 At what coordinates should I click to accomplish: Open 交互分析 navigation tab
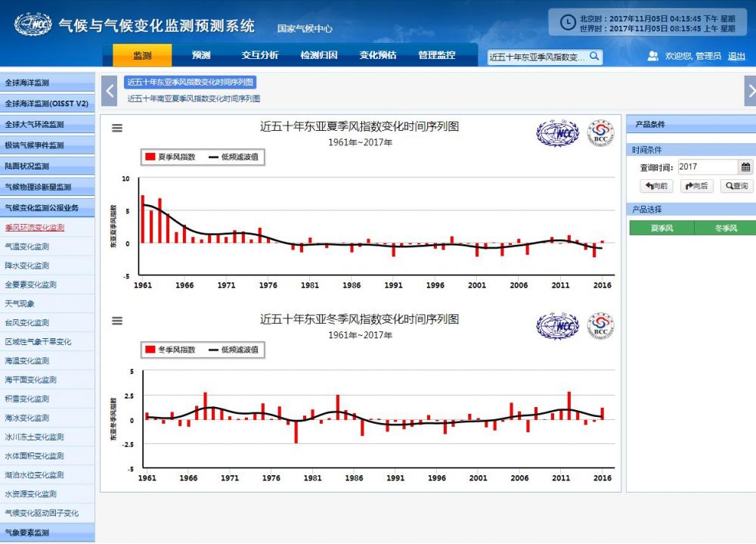260,55
